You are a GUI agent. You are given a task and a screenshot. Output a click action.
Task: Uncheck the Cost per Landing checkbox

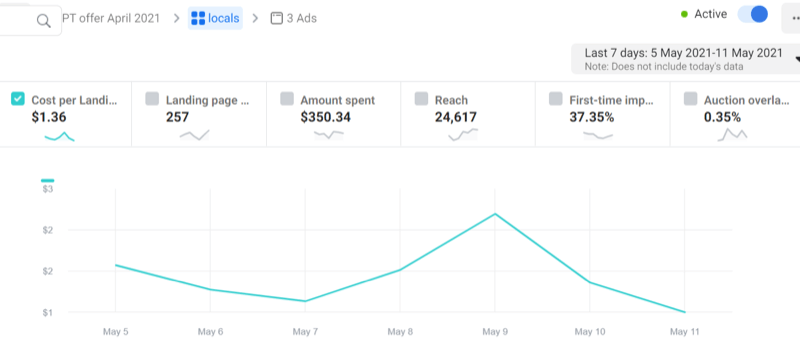18,99
